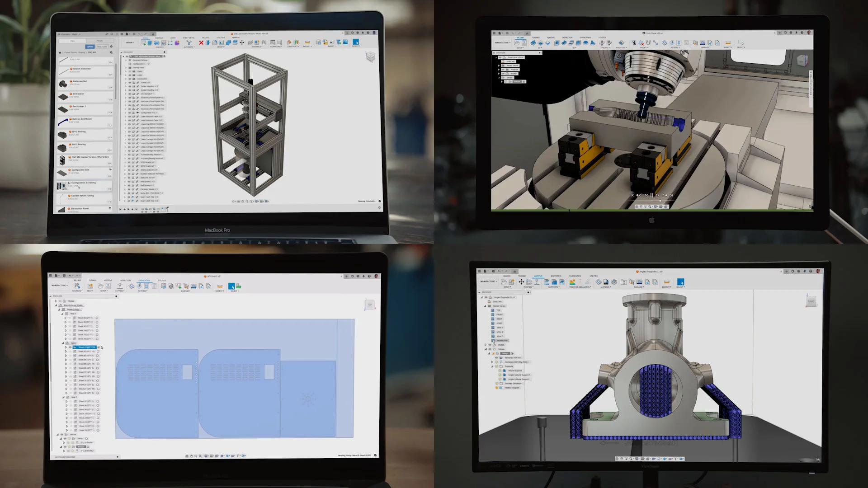Screen dimensions: 868x488
Task: Click Measure icon under INSPECT on top-right monitor
Action: click(728, 42)
